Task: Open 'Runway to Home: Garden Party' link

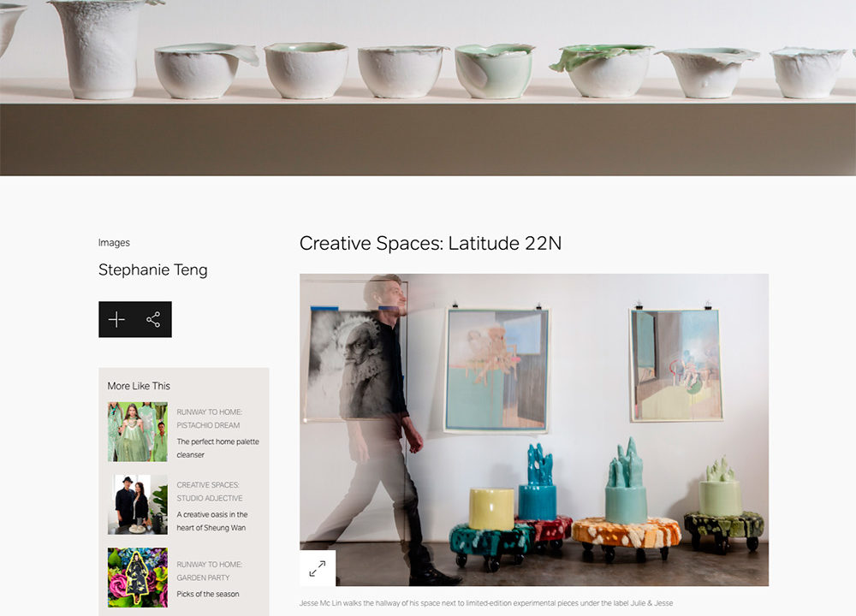Action: [209, 572]
